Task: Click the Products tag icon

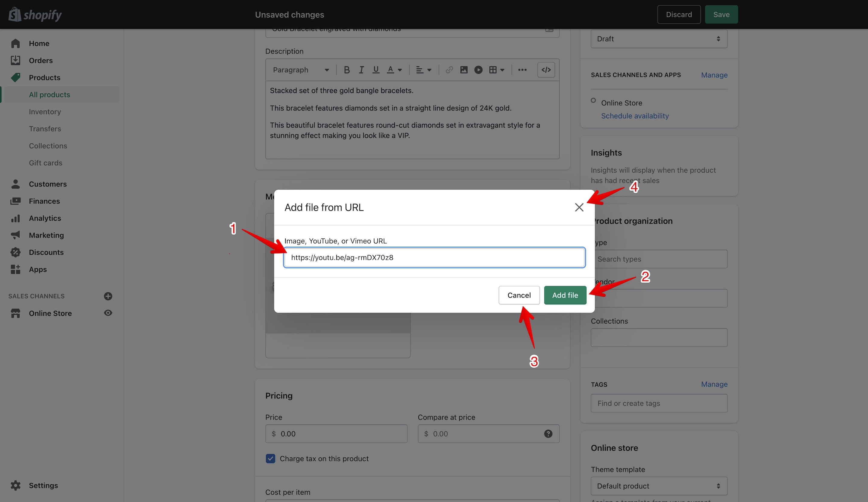Action: [x=15, y=77]
